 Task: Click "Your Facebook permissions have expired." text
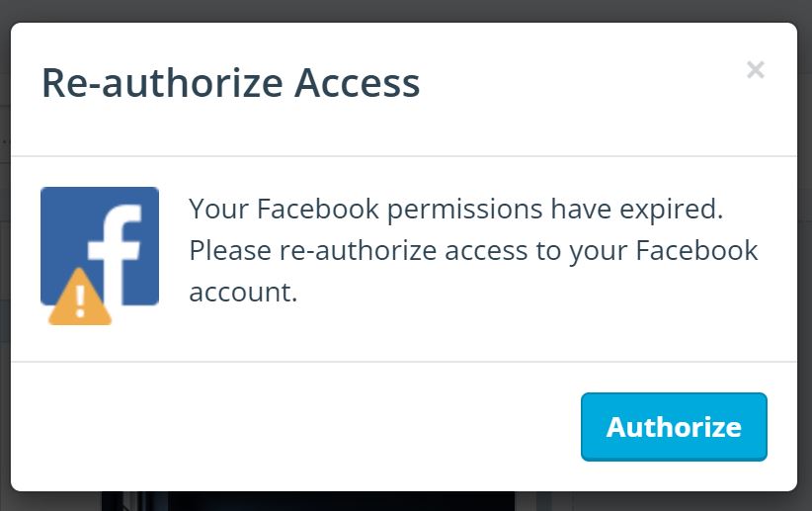point(455,210)
